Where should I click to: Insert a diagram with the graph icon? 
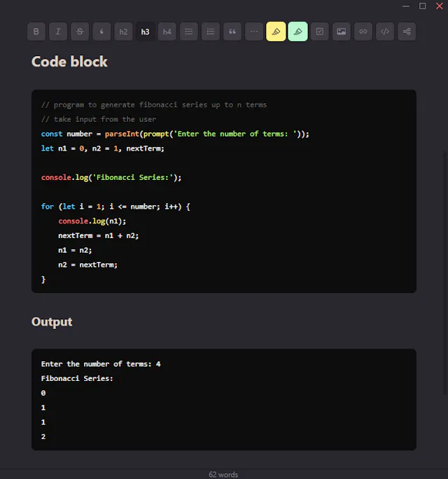click(x=407, y=32)
